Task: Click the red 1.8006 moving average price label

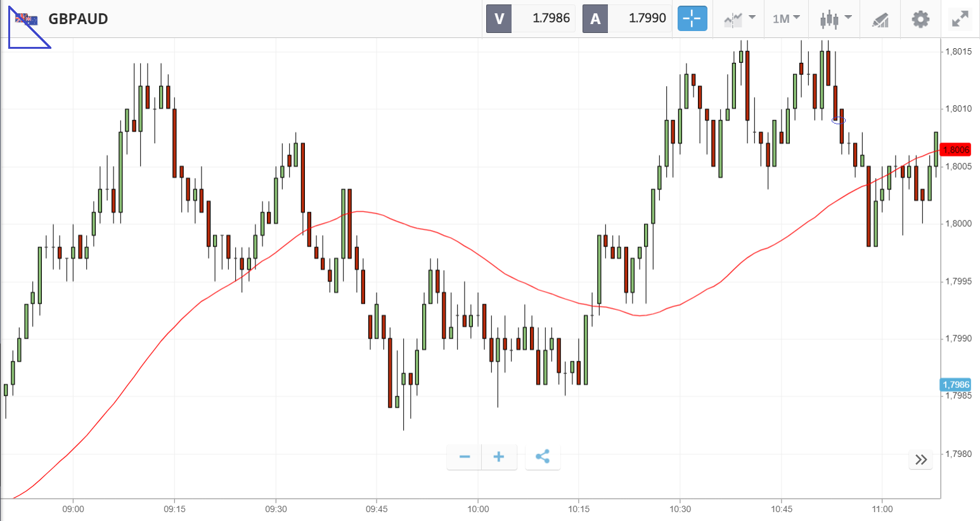Action: point(955,150)
